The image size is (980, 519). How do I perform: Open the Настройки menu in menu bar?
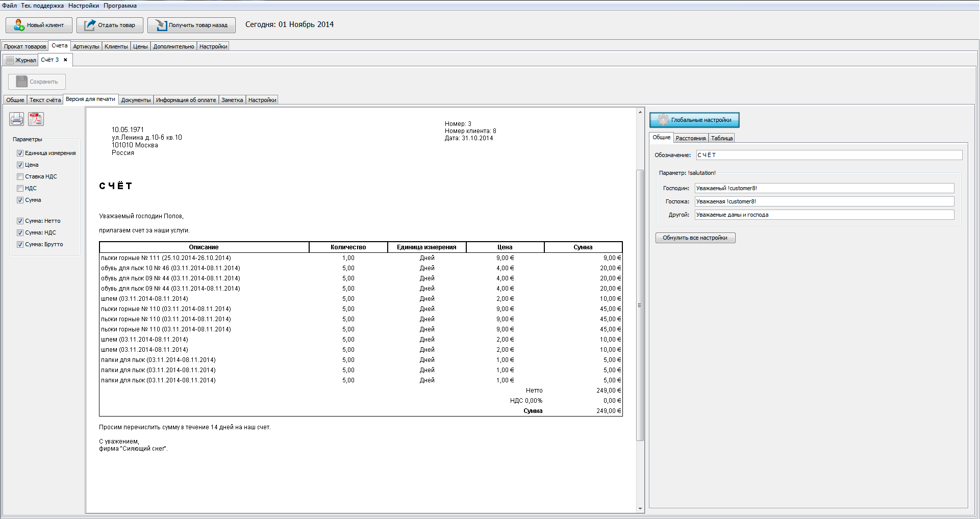tap(84, 6)
